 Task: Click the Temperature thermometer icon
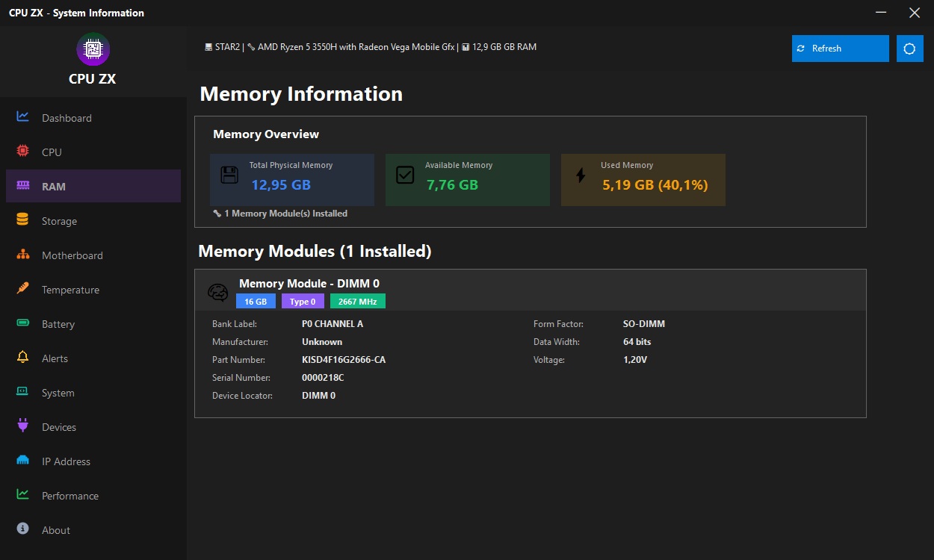(23, 289)
